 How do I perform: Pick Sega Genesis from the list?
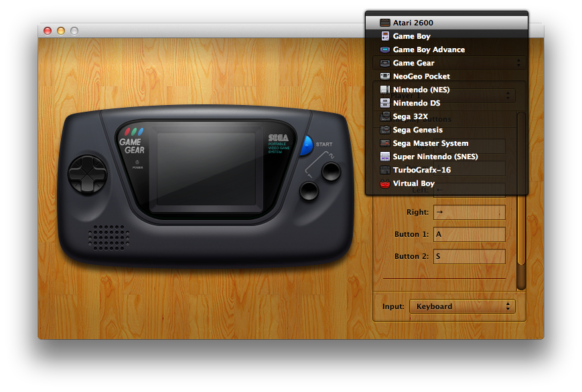pyautogui.click(x=447, y=129)
